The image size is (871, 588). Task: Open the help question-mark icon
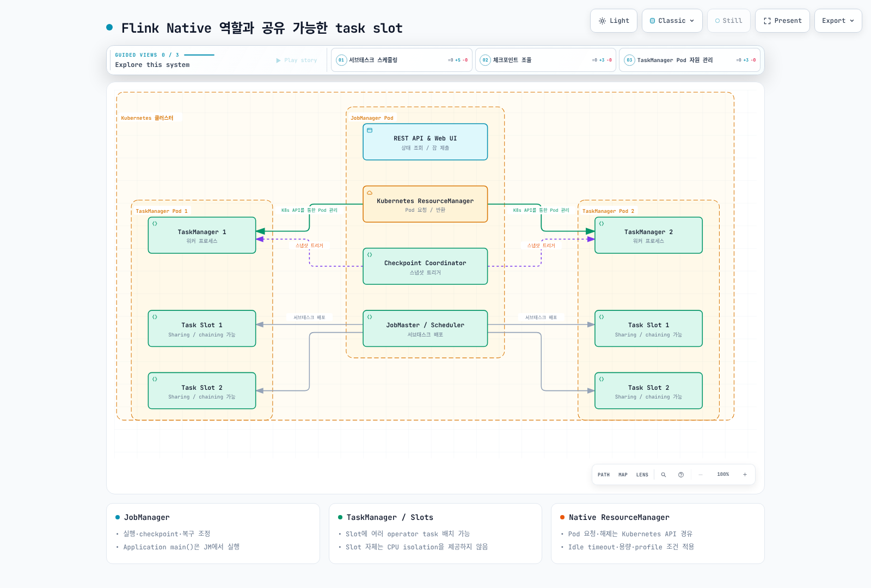[x=681, y=475]
